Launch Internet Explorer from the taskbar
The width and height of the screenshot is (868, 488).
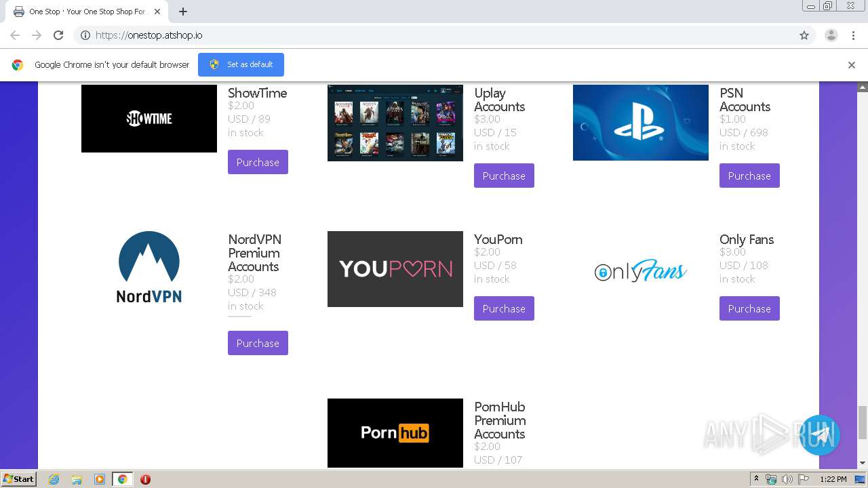[x=54, y=479]
